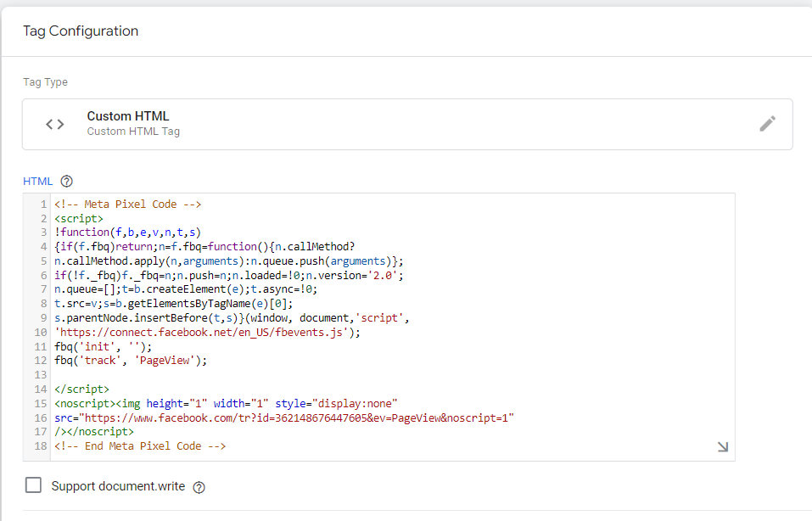
Task: Open the help icon next to HTML
Action: coord(67,182)
